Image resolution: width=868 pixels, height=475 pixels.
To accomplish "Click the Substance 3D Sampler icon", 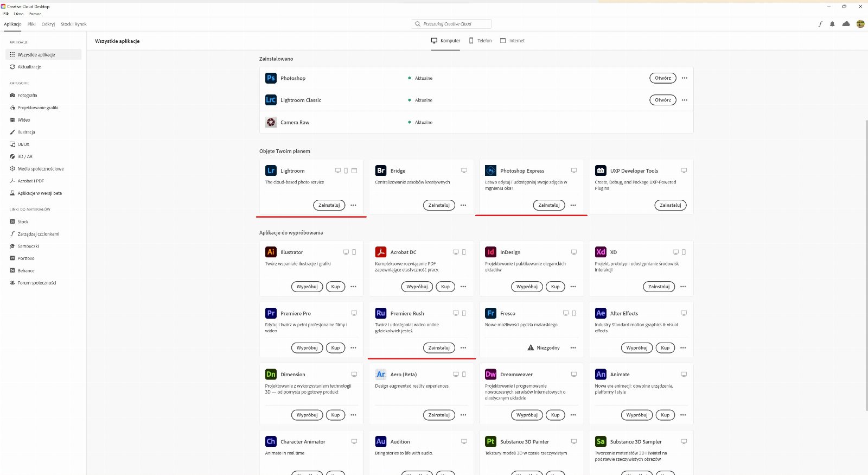I will click(601, 441).
